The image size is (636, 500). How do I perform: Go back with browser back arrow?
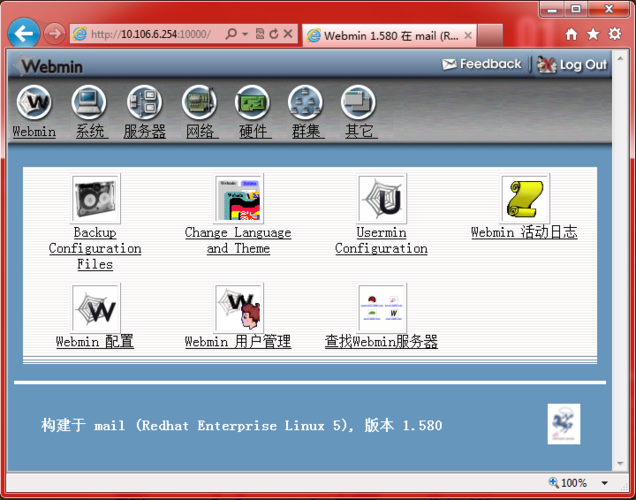click(x=24, y=34)
